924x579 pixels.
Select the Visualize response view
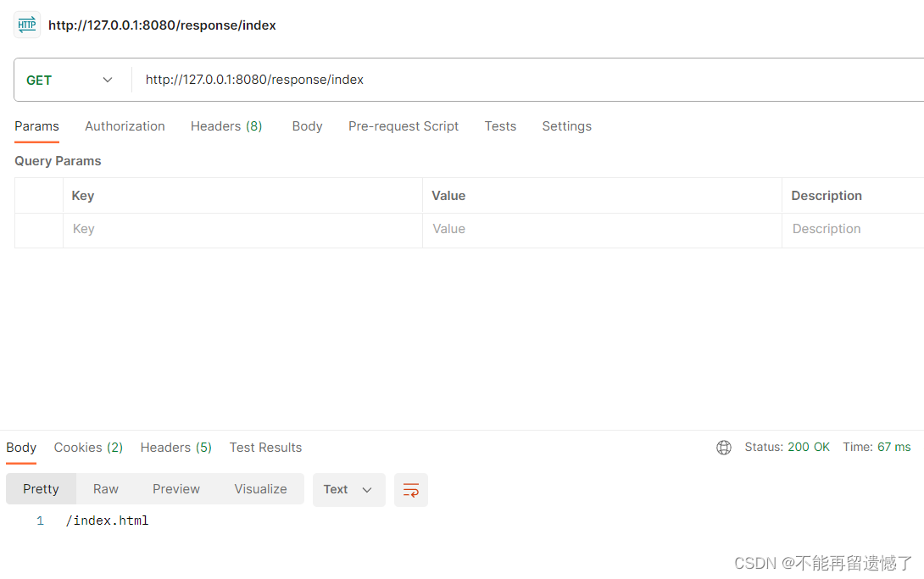point(260,489)
